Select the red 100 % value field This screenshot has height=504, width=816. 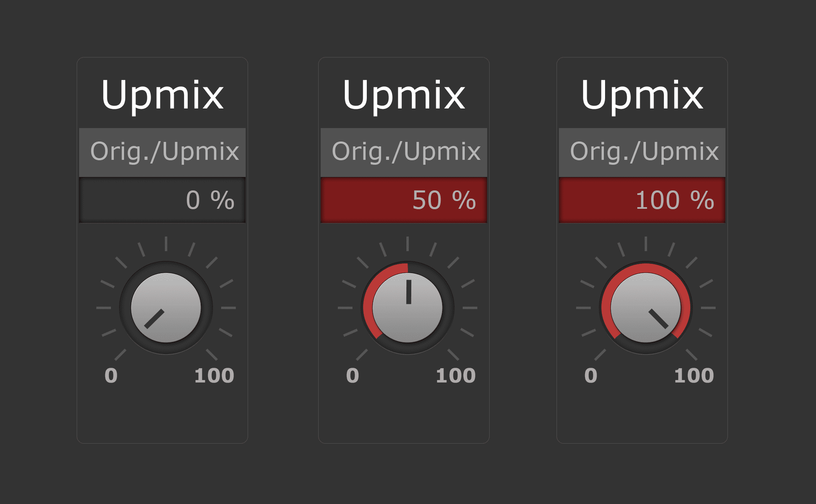[x=642, y=200]
